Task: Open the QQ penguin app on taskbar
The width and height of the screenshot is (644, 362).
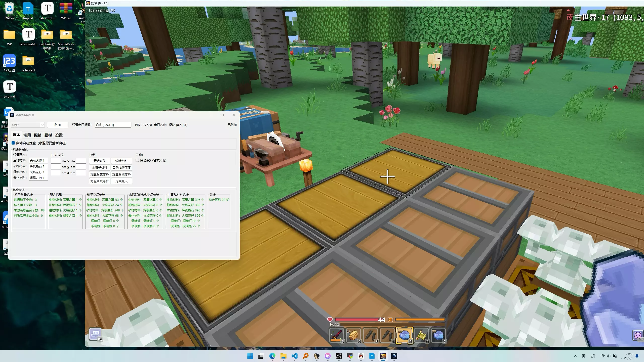Action: [x=361, y=356]
